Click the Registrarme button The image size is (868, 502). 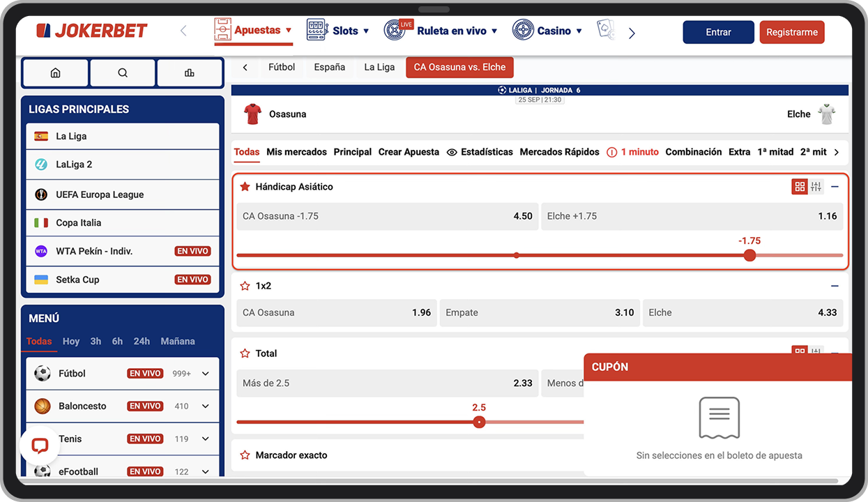[x=792, y=32]
